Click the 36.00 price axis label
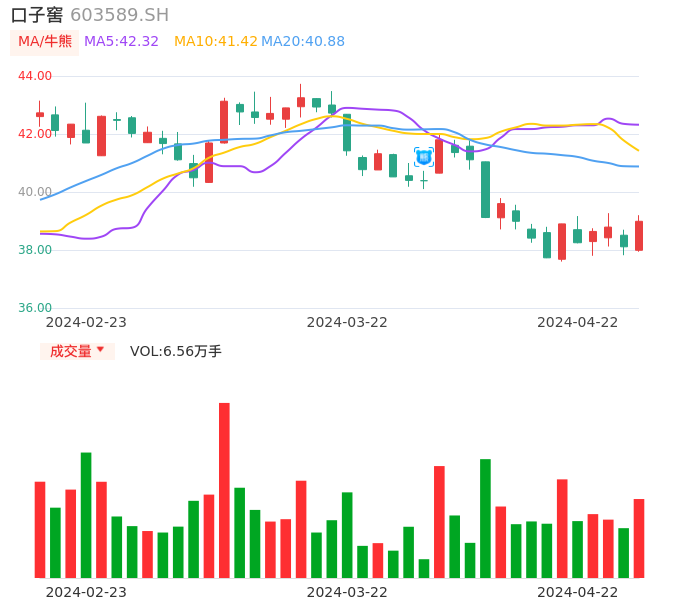The height and width of the screenshot is (606, 686). pyautogui.click(x=35, y=308)
